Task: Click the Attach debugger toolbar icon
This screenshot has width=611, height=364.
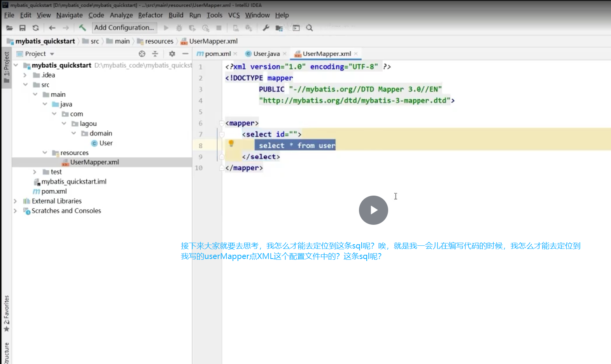Action: (236, 28)
